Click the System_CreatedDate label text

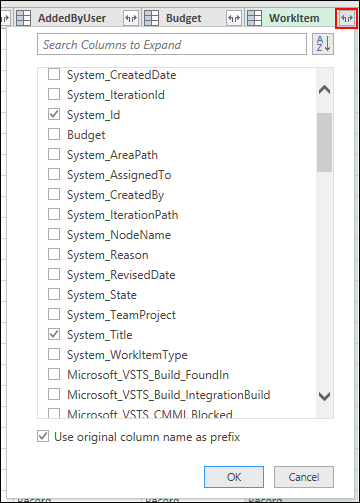click(x=122, y=75)
